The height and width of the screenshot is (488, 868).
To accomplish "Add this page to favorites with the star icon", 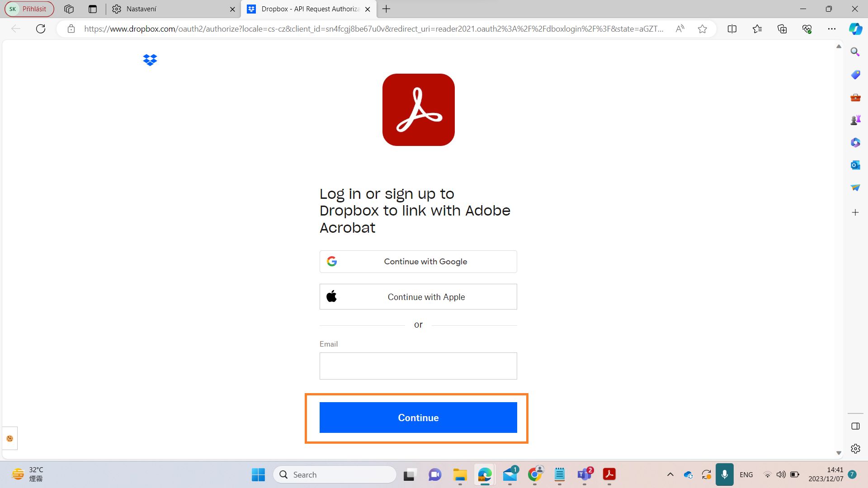I will tap(702, 29).
